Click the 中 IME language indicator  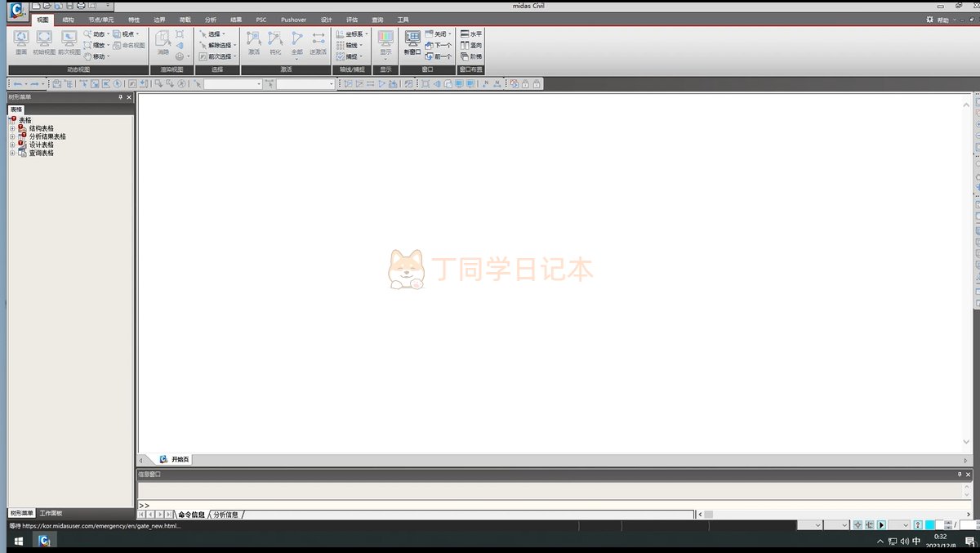916,542
